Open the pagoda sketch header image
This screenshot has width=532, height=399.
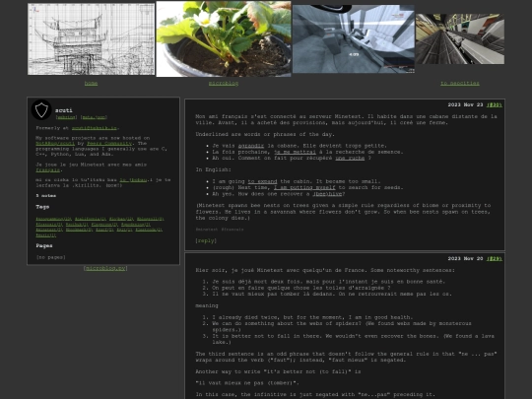click(x=91, y=39)
